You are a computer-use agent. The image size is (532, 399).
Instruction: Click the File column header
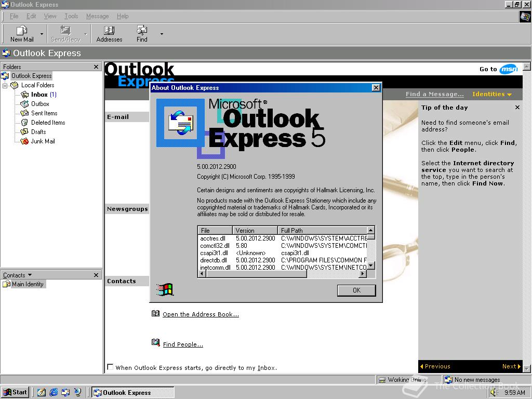(215, 230)
